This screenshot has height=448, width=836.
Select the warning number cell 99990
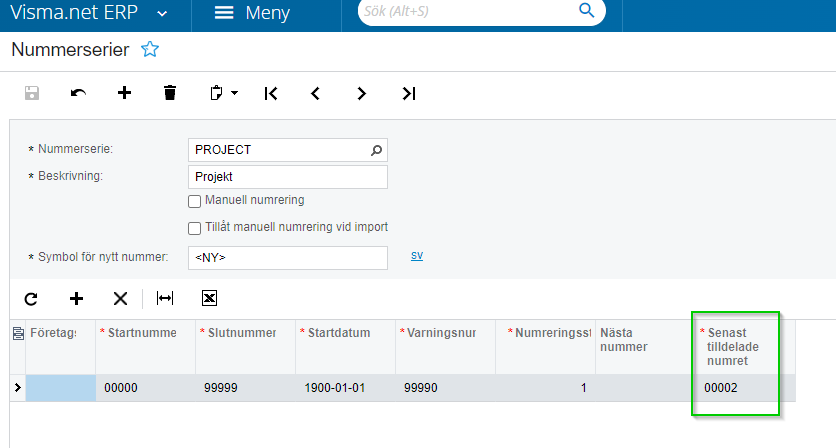[x=446, y=388]
